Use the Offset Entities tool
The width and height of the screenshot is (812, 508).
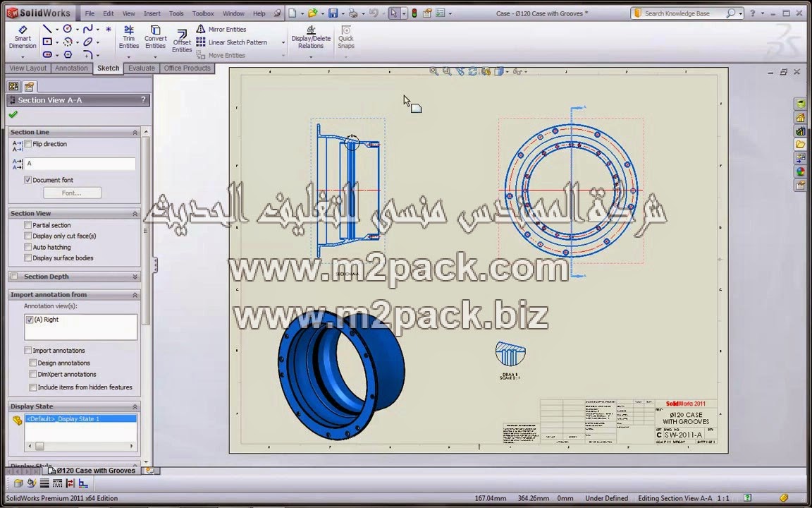[x=182, y=42]
